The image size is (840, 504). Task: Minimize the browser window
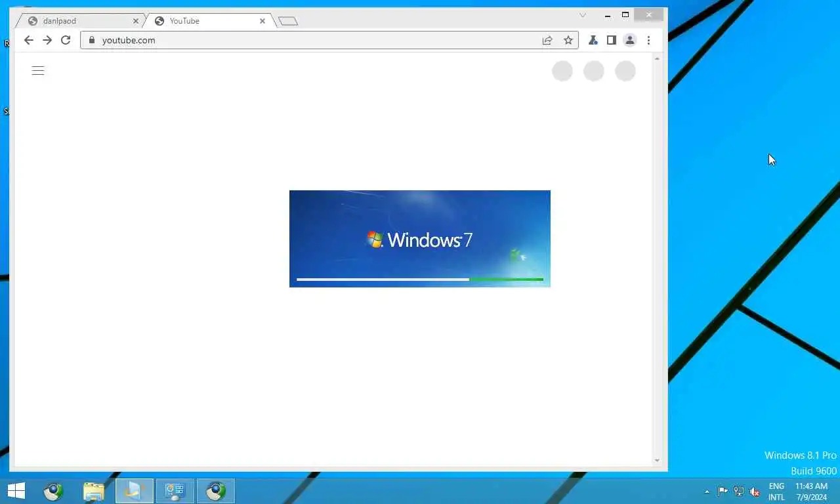point(608,15)
